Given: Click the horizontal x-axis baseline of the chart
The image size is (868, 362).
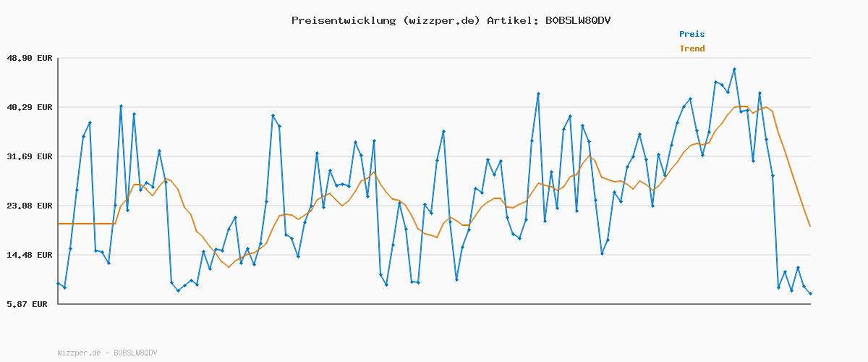Looking at the screenshot, I should 434,304.
